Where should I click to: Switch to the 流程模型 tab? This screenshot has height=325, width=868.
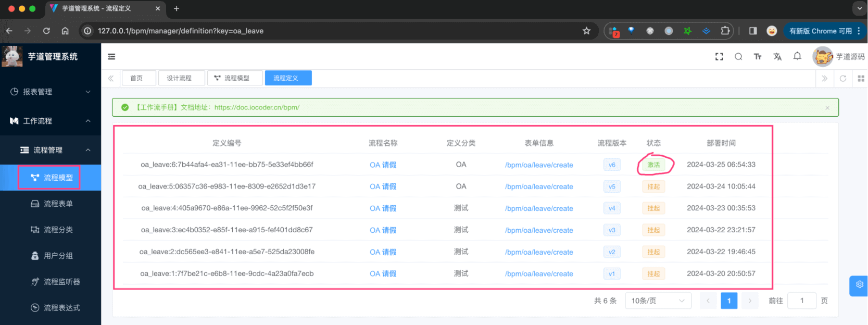coord(232,78)
